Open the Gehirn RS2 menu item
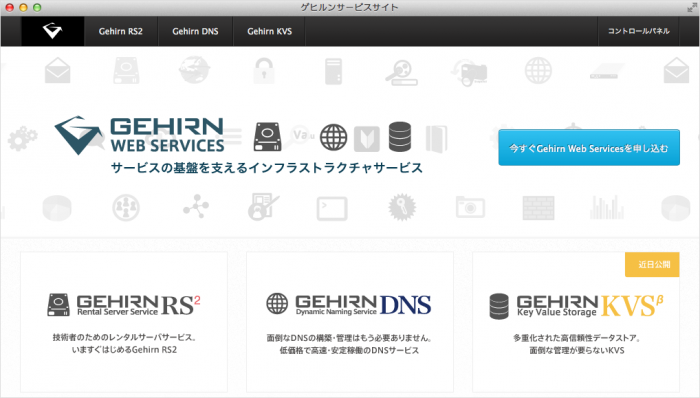Screen dimensions: 700x398 point(121,31)
